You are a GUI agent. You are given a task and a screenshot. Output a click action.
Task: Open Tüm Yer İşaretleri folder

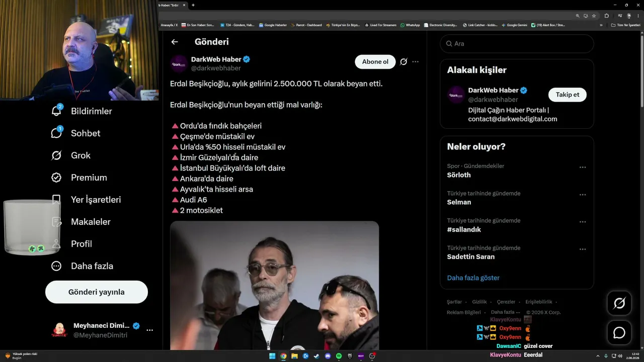click(x=625, y=25)
